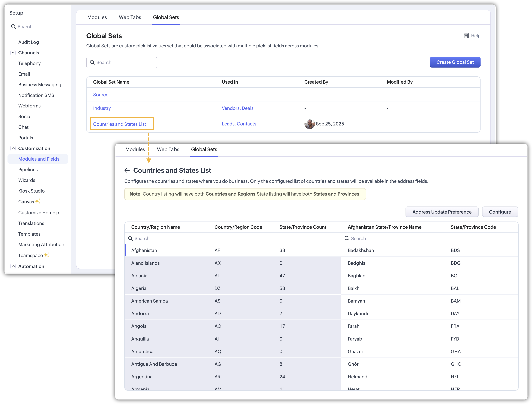Click the magnifier icon in Setup search

[x=14, y=27]
